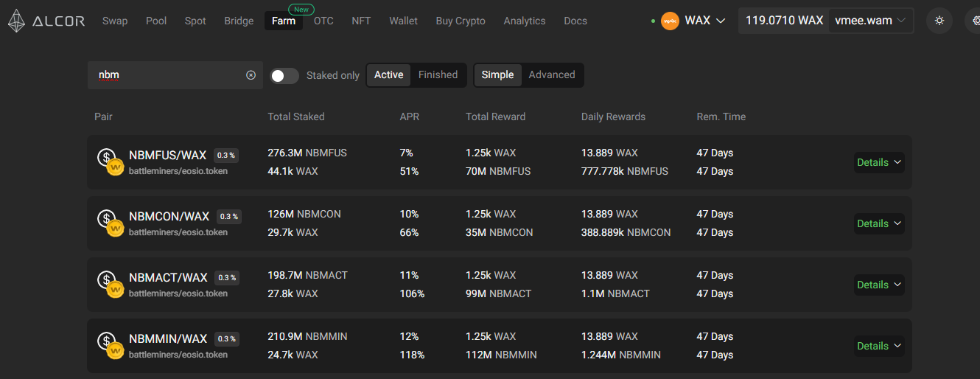The height and width of the screenshot is (379, 980).
Task: Open the Spot trading page
Action: pyautogui.click(x=195, y=21)
